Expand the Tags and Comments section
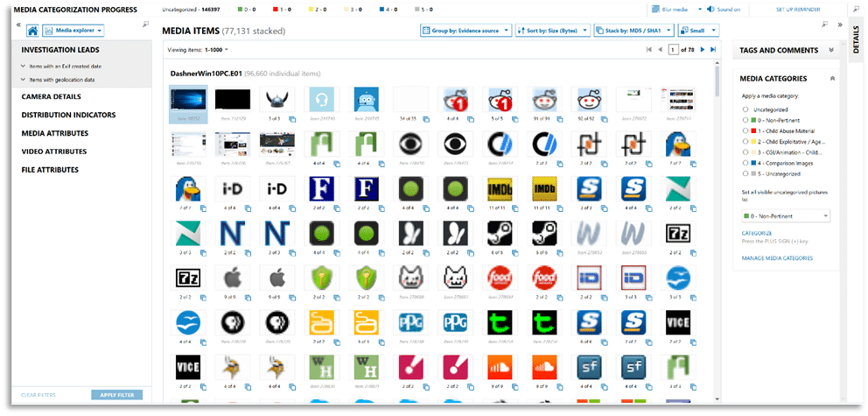This screenshot has width=868, height=416. [831, 51]
